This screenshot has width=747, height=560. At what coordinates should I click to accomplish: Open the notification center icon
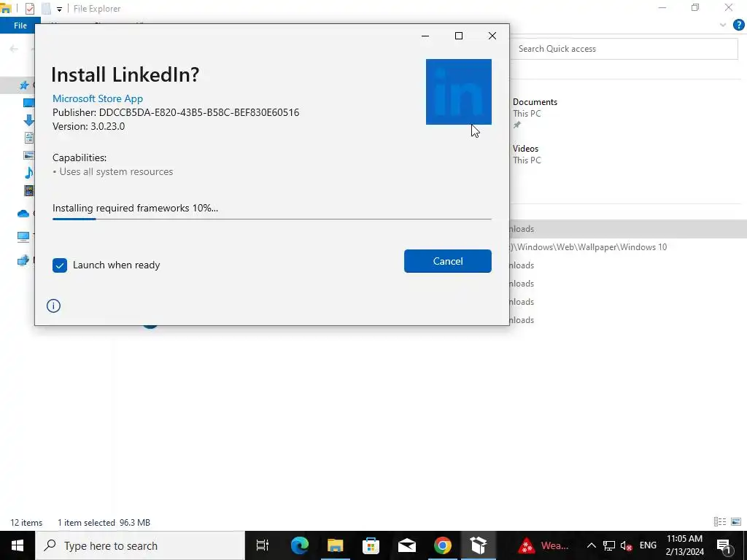click(724, 545)
